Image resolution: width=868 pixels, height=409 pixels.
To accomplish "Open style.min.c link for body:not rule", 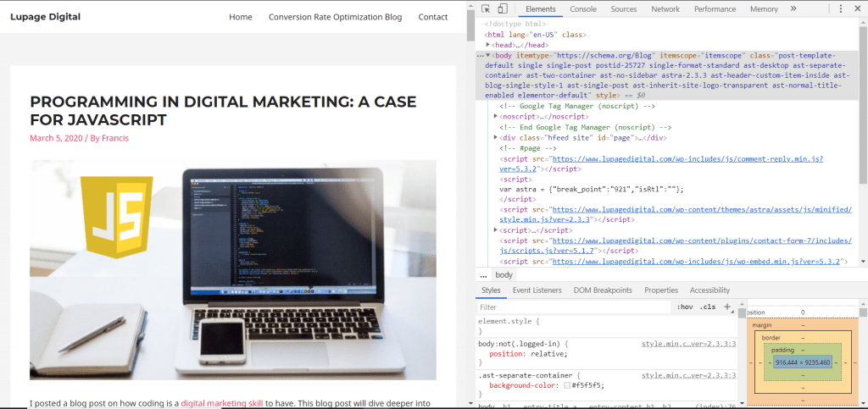I will 688,344.
